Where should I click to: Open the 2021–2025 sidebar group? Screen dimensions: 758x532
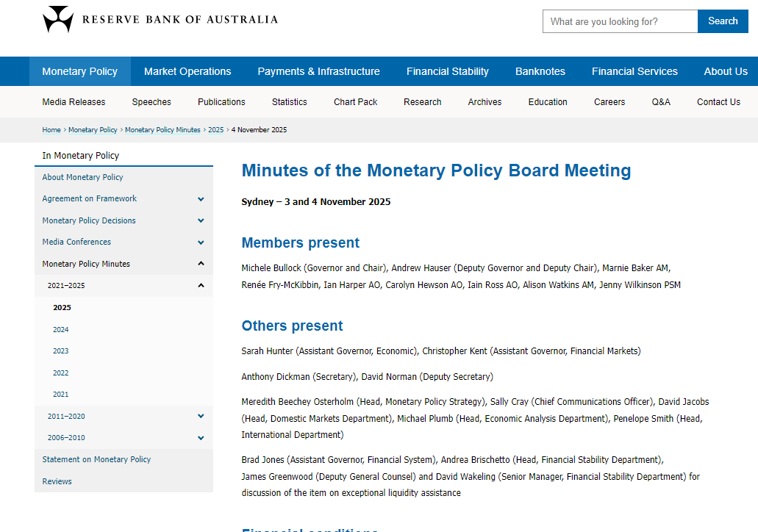tap(66, 286)
